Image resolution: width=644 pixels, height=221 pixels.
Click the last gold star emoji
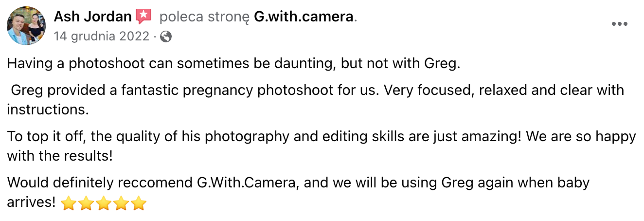[139, 203]
